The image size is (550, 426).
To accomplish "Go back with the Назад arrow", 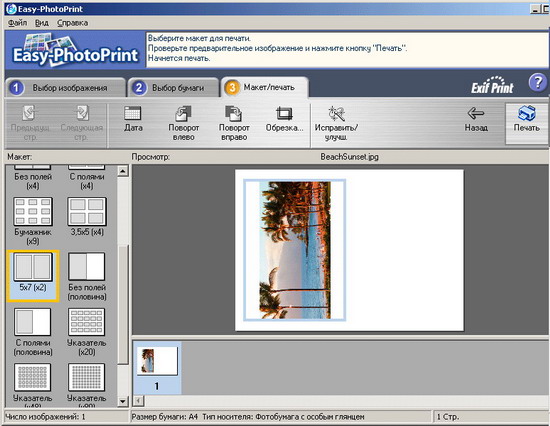I will point(476,119).
